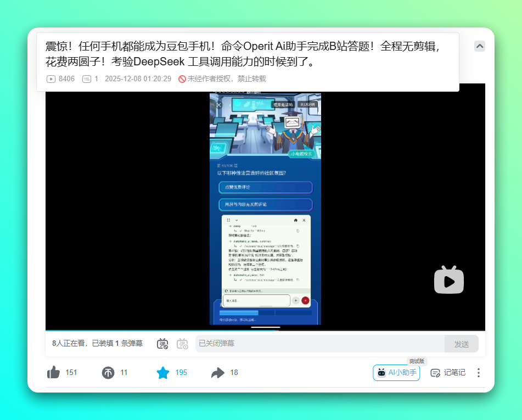The height and width of the screenshot is (420, 522).
Task: Close the in-video popup with the X
Action: (219, 104)
